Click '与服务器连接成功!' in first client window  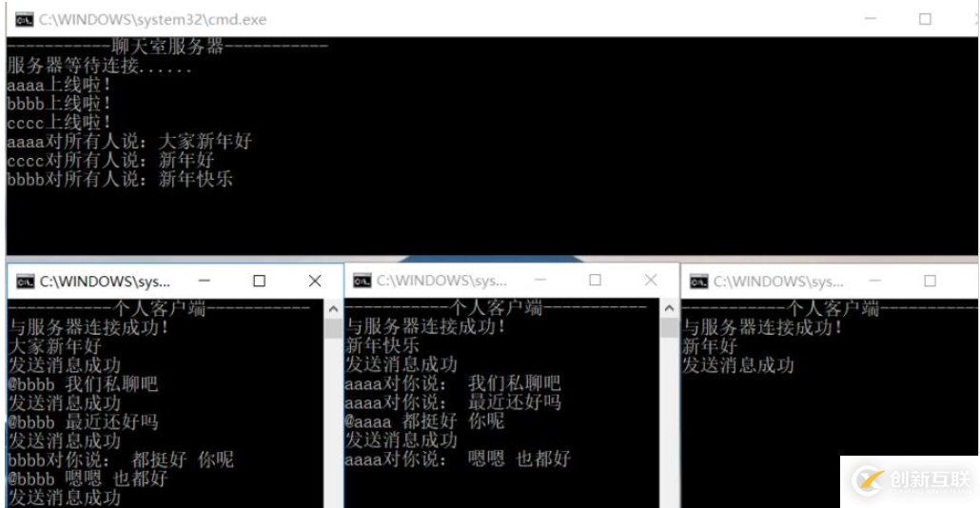point(88,327)
